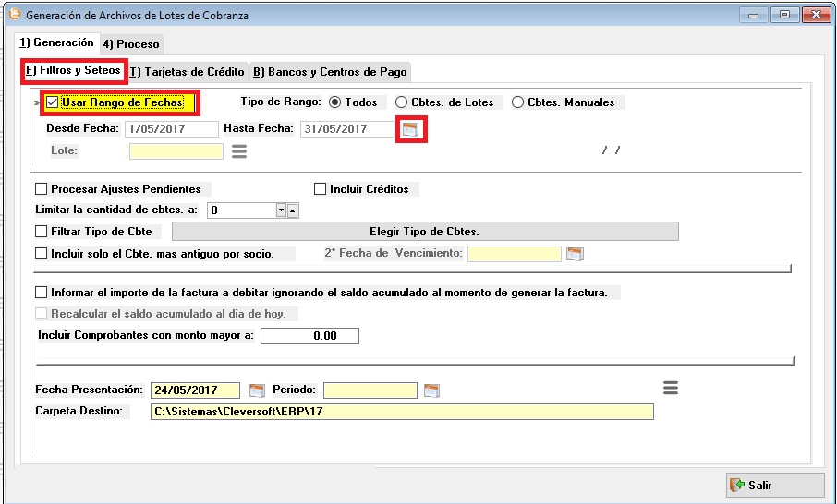Image resolution: width=837 pixels, height=504 pixels.
Task: Click hamburger menu icon right of Periodo
Action: click(671, 388)
